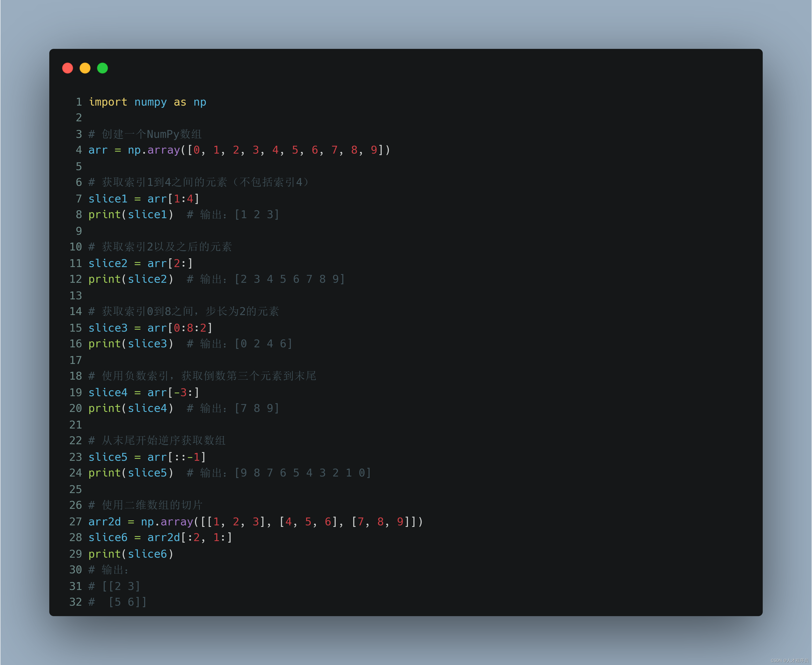
Task: Click the import keyword on line 1
Action: (x=108, y=102)
